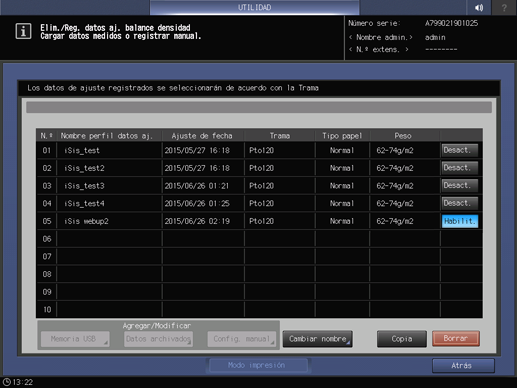The image size is (517, 388).
Task: Click 62-74g/m2 weight in row 05
Action: pyautogui.click(x=395, y=221)
